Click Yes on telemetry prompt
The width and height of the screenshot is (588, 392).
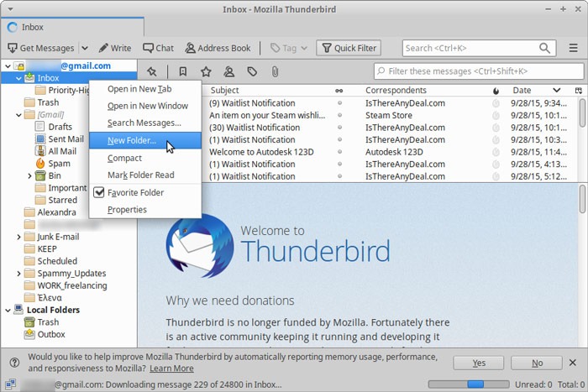(479, 363)
